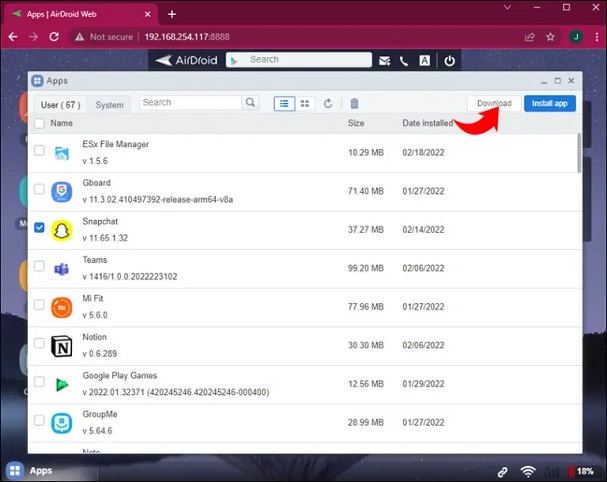Image resolution: width=607 pixels, height=482 pixels.
Task: Click the "02/06/2022" date in the Teams row
Action: (423, 268)
